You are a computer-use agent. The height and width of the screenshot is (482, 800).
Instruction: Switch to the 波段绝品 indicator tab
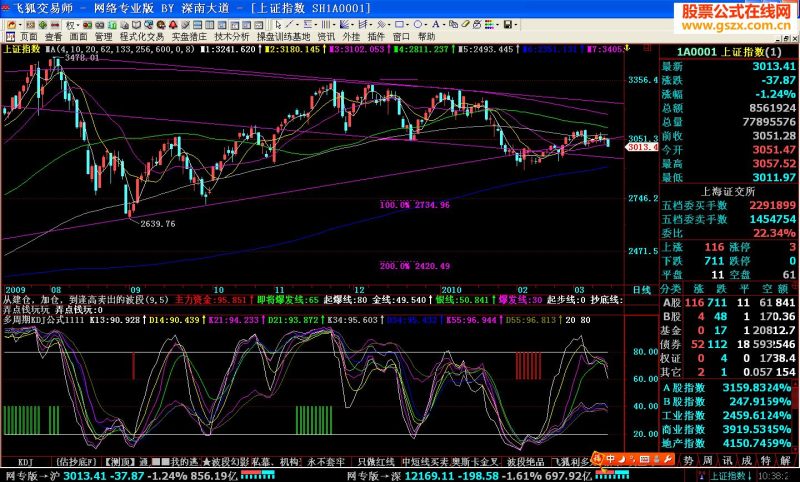526,462
